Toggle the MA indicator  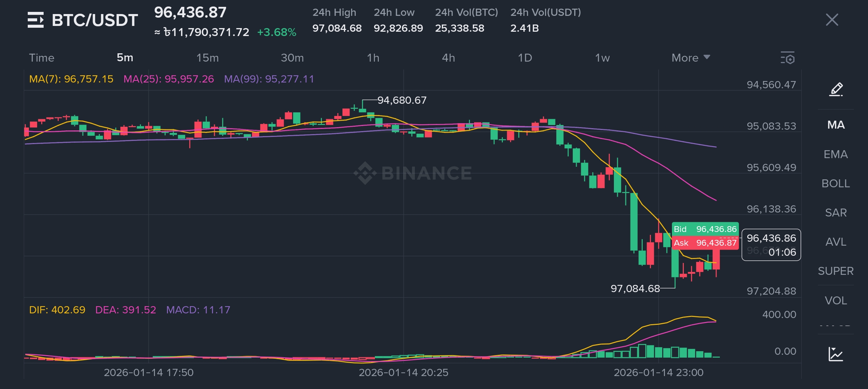(x=836, y=125)
